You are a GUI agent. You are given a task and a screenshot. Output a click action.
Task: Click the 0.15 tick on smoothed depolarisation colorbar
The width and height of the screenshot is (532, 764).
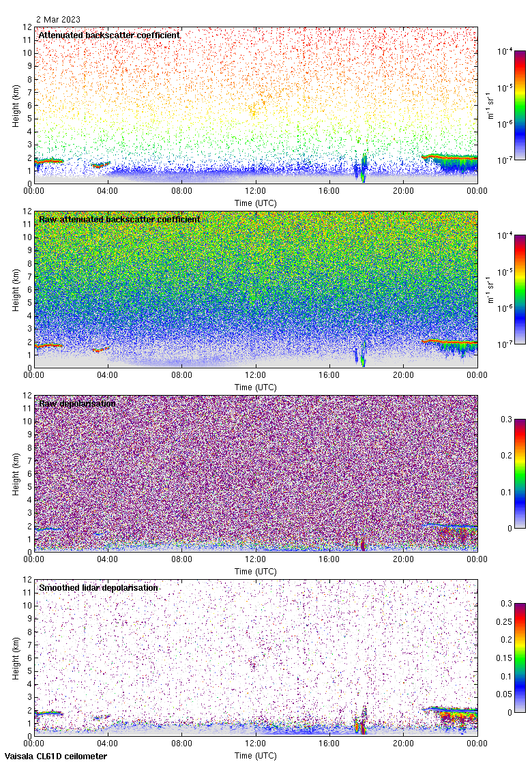point(504,658)
